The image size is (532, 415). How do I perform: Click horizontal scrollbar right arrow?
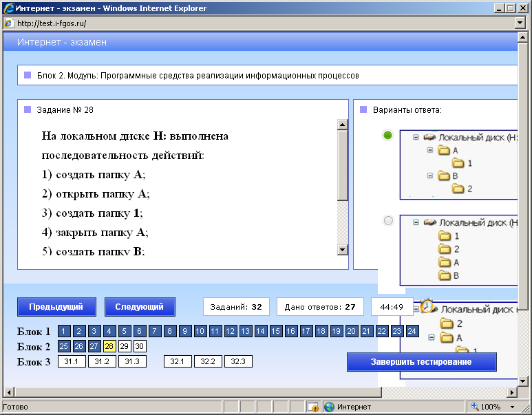click(512, 392)
